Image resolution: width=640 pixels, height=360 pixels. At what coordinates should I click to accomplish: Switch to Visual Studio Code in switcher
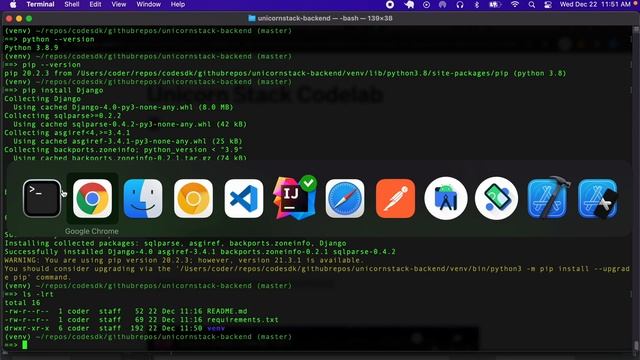point(244,198)
